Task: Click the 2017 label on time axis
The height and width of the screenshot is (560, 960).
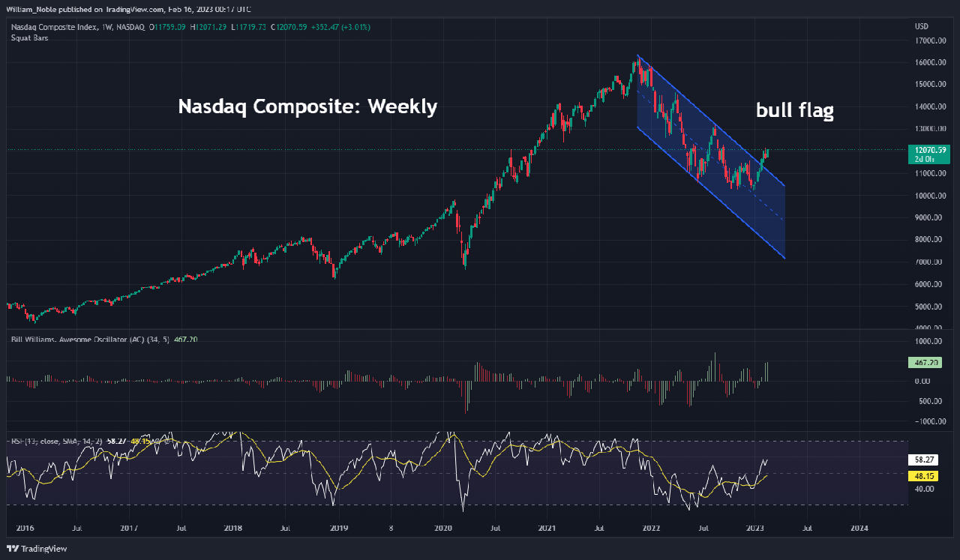Action: (129, 528)
